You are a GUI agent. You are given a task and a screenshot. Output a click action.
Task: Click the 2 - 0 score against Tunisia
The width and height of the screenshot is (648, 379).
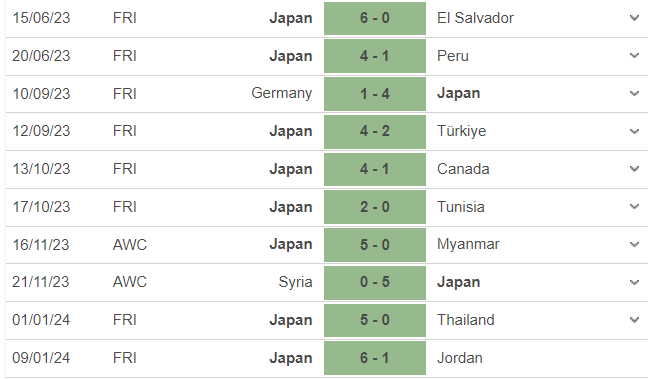pos(375,207)
